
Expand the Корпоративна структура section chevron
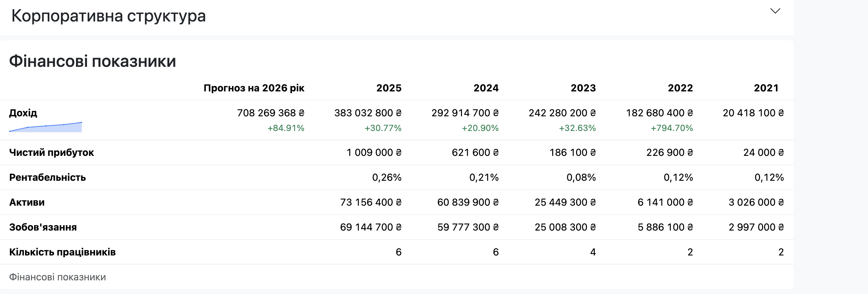tap(775, 11)
